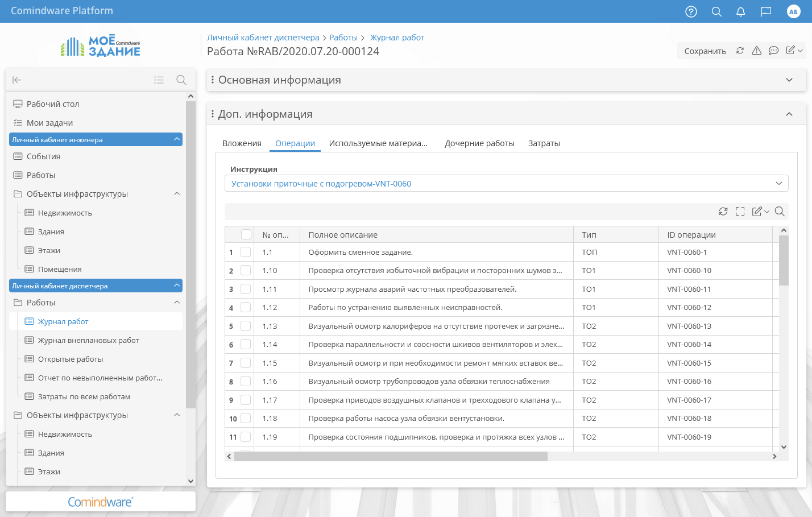Check the row for operation 1.15
The height and width of the screenshot is (517, 812).
[246, 363]
